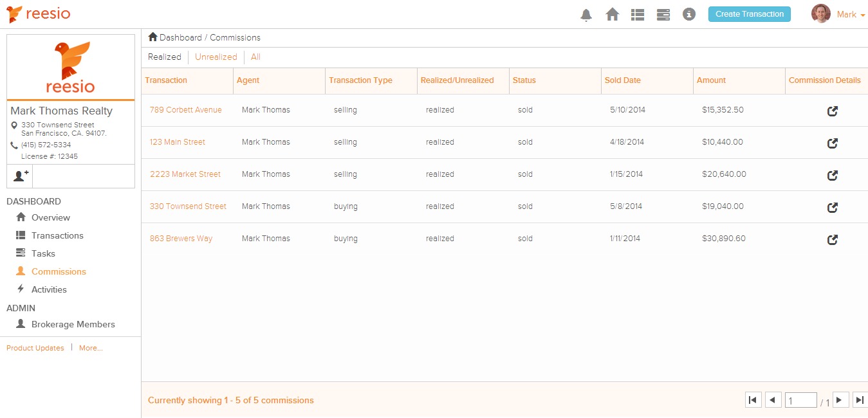Click the Activities lightning icon in sidebar

coord(21,289)
